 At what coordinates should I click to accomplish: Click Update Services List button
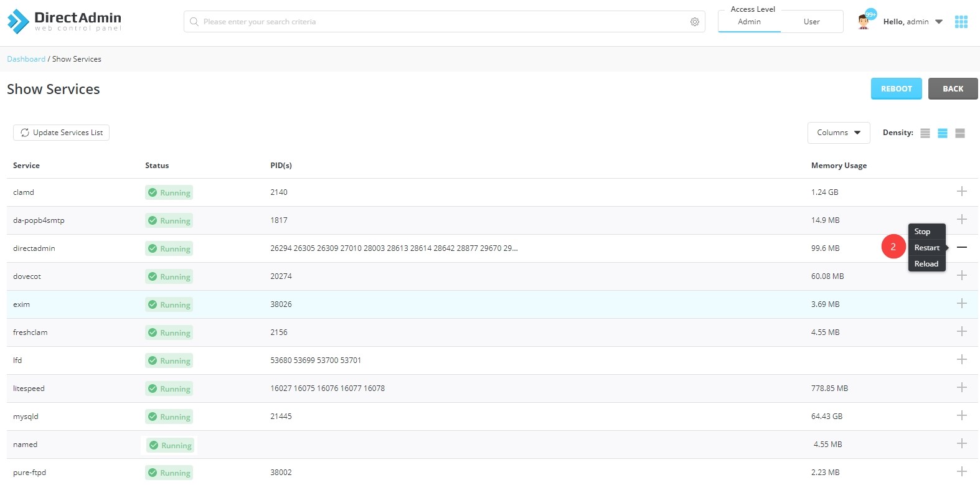(x=61, y=133)
